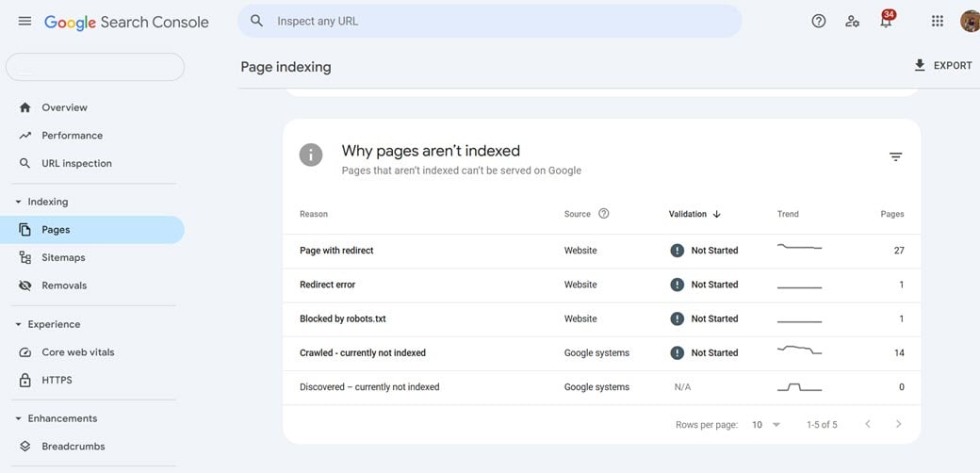Click the Trend column header
Viewport: 980px width, 473px height.
coord(788,214)
